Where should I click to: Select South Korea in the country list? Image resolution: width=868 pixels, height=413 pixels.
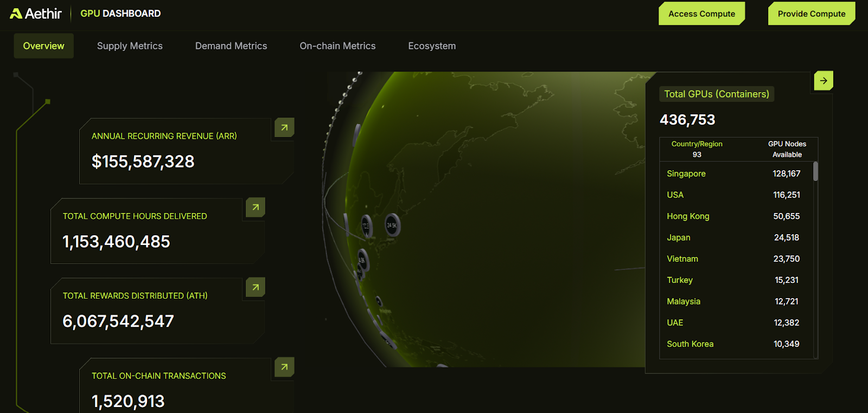690,344
